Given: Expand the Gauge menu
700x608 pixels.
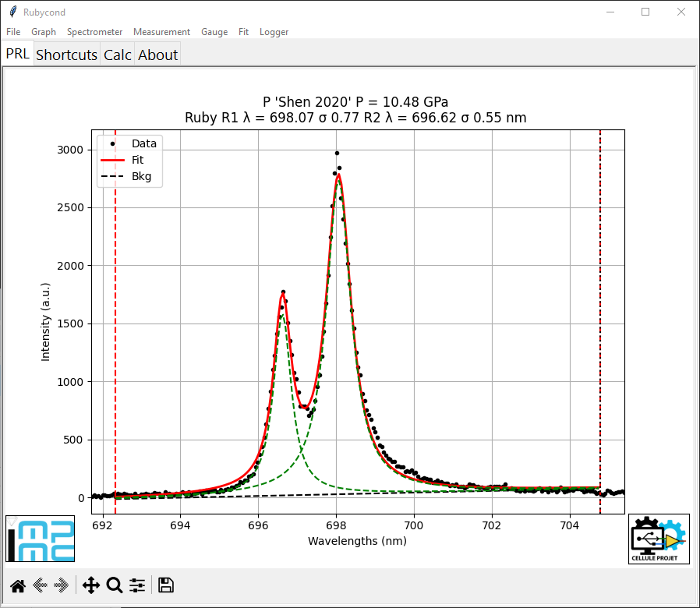Looking at the screenshot, I should click(x=214, y=32).
